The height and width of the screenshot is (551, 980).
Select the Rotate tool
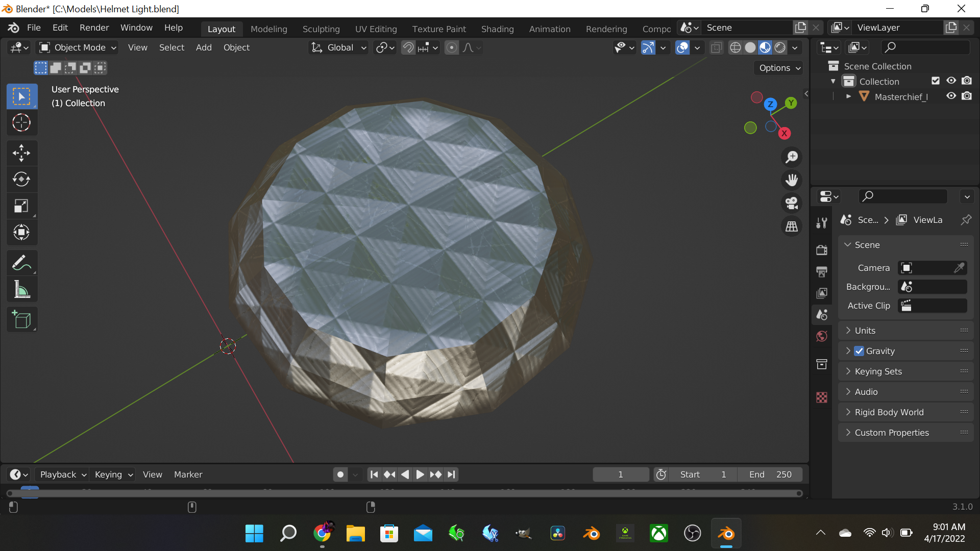[21, 180]
